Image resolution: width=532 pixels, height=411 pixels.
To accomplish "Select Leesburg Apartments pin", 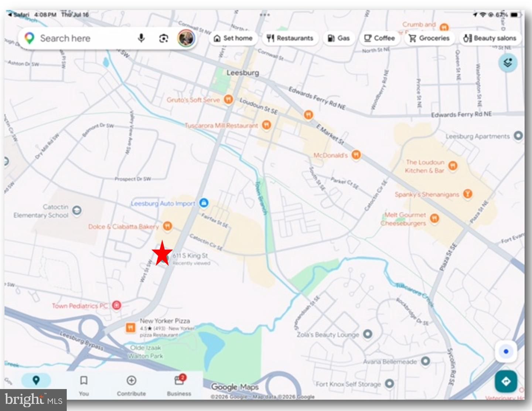I will click(518, 136).
